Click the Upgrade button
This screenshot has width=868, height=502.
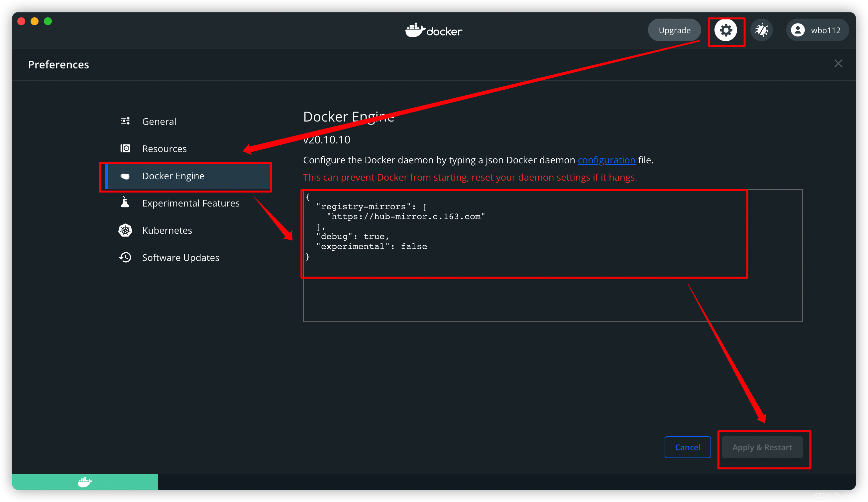(x=674, y=30)
